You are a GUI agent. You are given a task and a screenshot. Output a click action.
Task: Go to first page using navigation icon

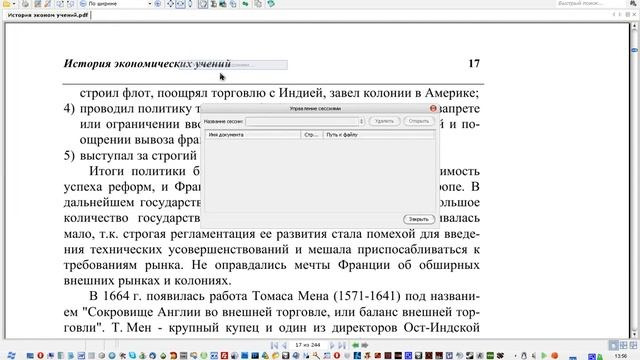[274, 345]
